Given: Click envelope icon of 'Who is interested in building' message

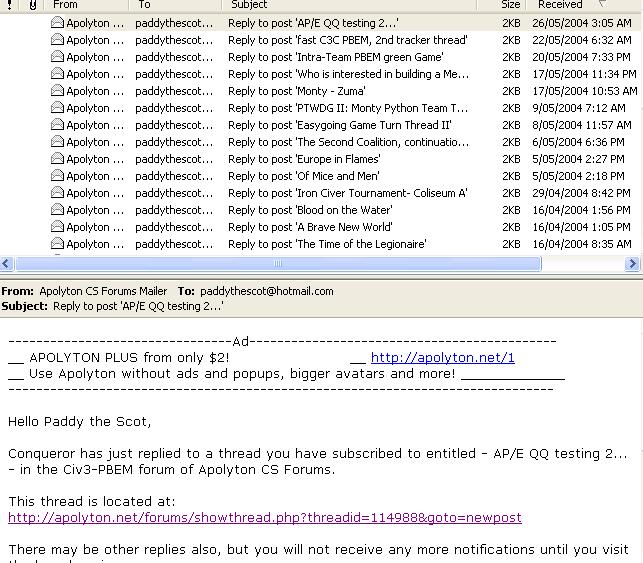Looking at the screenshot, I should [x=57, y=74].
